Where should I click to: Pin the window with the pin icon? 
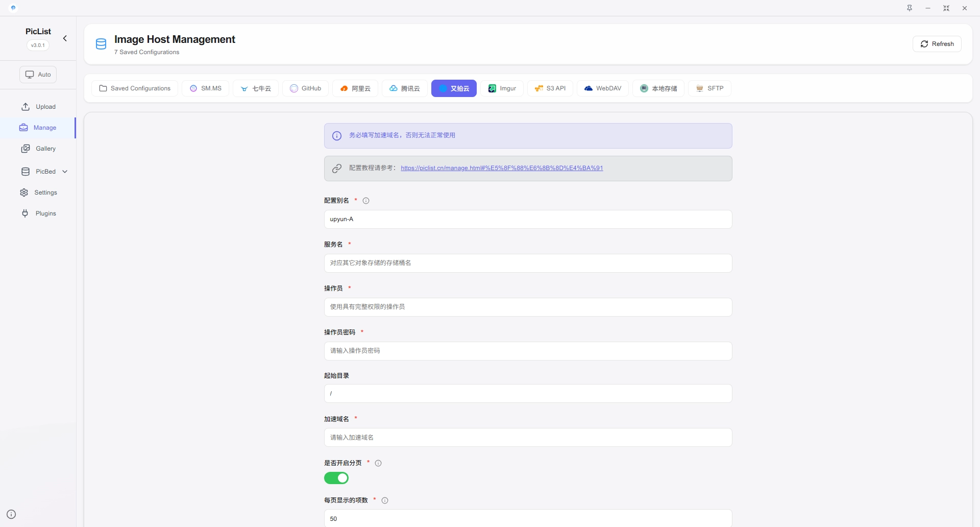point(910,8)
